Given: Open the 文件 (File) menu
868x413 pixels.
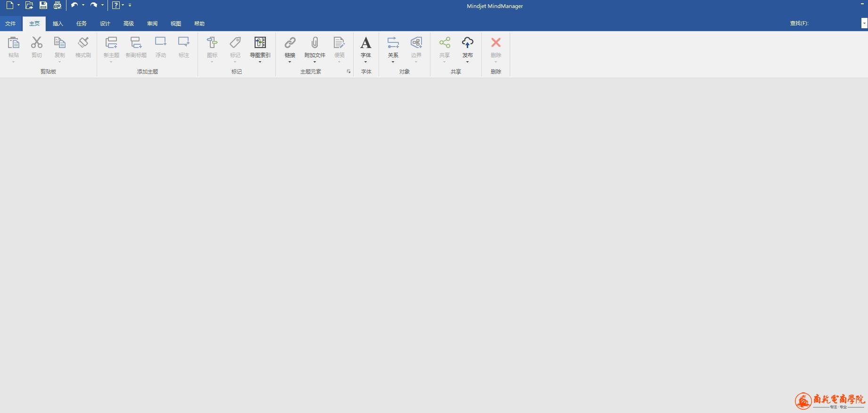Looking at the screenshot, I should tap(10, 24).
